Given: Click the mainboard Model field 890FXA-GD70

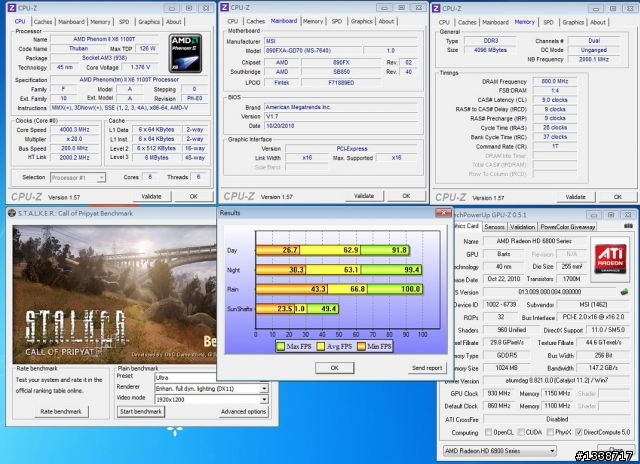Looking at the screenshot, I should (x=313, y=51).
